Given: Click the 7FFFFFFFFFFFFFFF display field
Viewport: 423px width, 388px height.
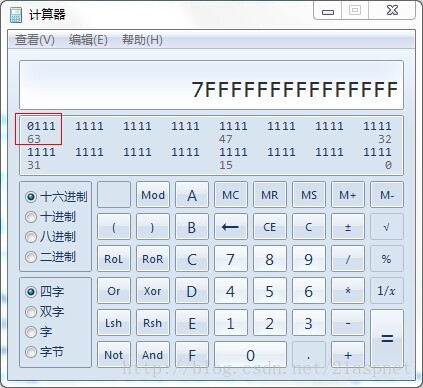Looking at the screenshot, I should coord(211,85).
